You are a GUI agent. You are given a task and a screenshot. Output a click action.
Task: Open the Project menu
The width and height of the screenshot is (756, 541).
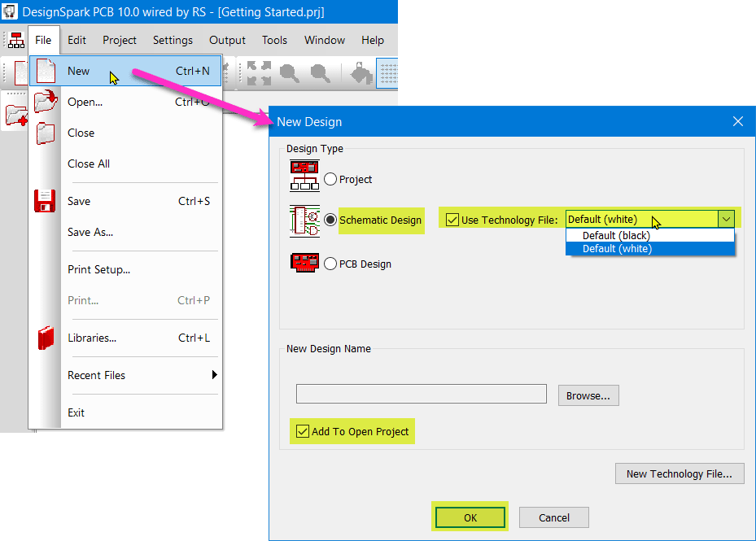(120, 40)
